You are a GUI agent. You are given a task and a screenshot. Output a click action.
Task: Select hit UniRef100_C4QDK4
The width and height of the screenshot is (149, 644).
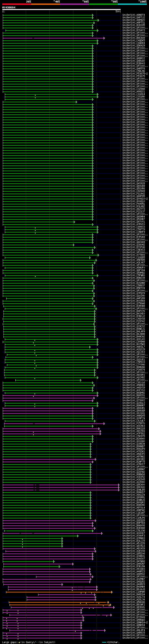[x=134, y=43]
